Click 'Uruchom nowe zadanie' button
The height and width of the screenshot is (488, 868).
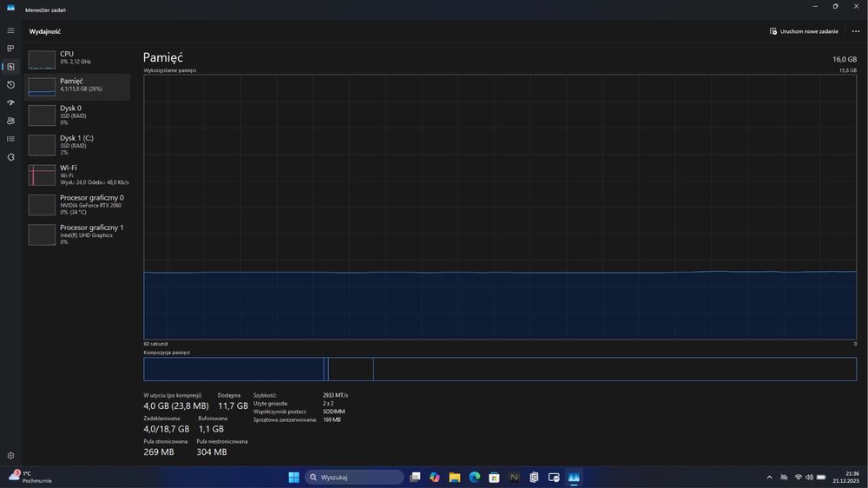pyautogui.click(x=804, y=31)
